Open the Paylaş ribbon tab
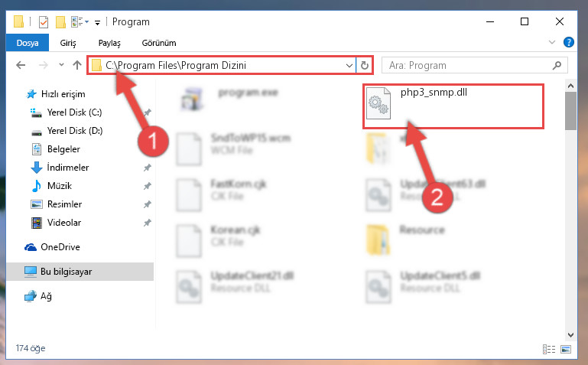Viewport: 588px width, 365px height. point(109,43)
